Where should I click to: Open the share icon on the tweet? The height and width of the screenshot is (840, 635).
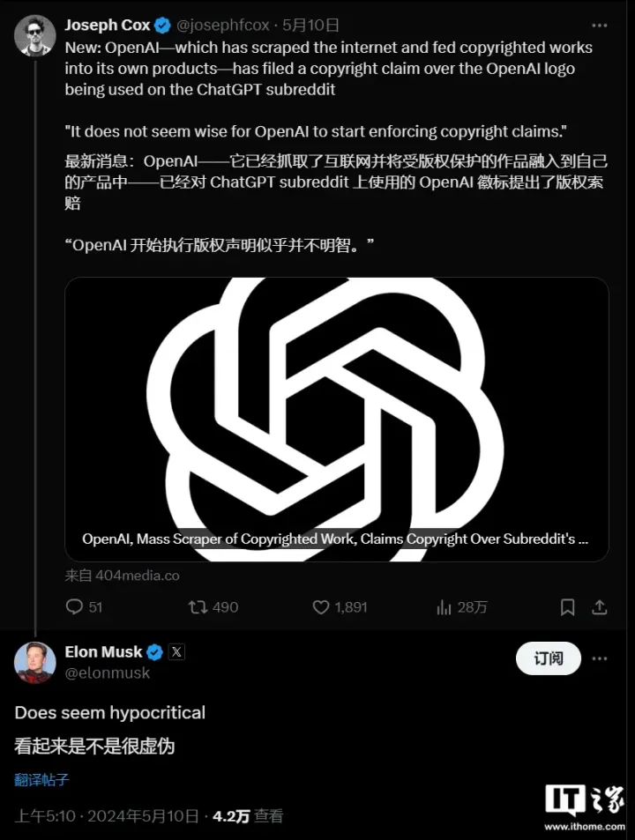[601, 606]
